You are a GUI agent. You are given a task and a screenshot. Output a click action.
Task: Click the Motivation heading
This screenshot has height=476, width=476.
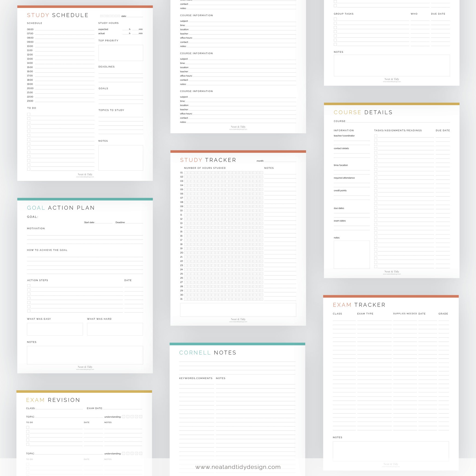[36, 228]
